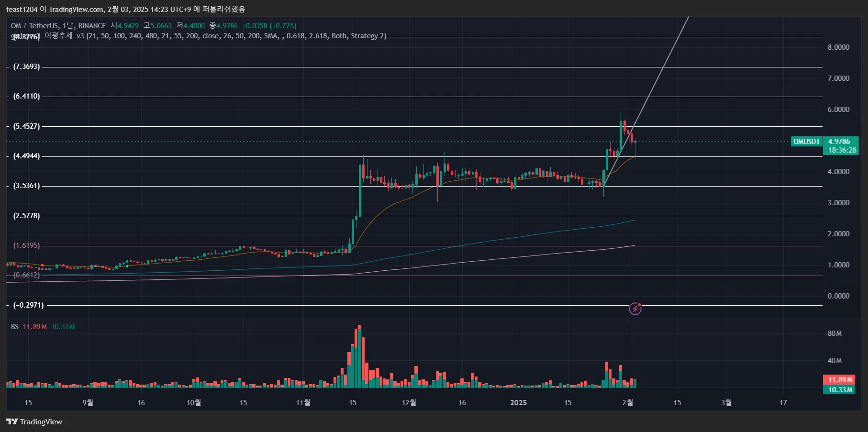868x432 pixels.
Task: Click 8.0000 on the price axis
Action: click(838, 47)
